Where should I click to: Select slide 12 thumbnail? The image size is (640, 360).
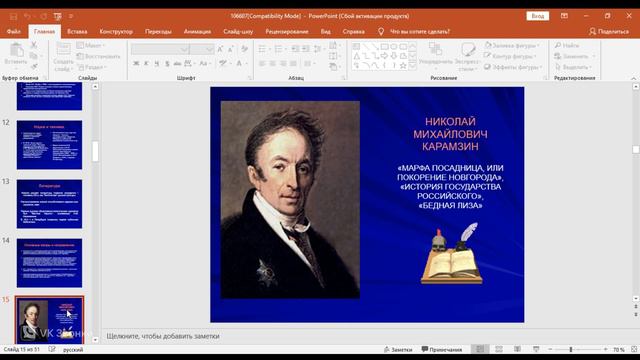click(49, 145)
